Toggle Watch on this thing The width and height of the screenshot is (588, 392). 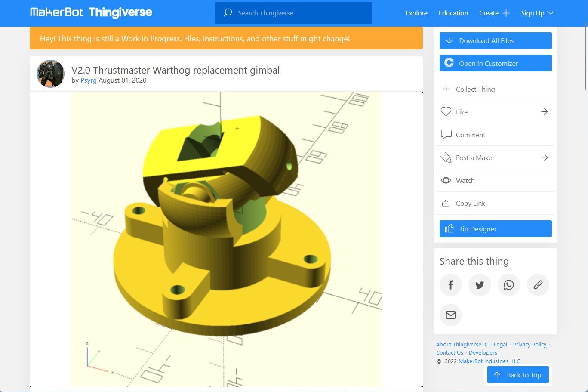tap(496, 180)
